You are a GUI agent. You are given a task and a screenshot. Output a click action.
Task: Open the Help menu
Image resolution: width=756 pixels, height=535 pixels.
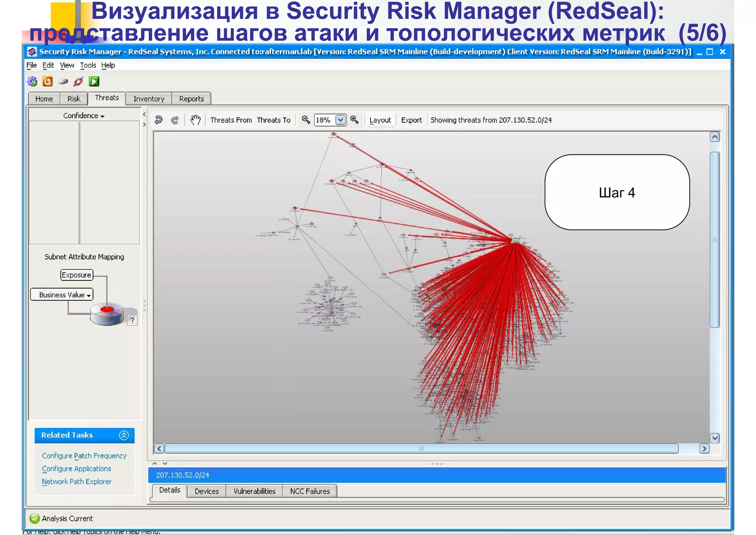coord(108,65)
